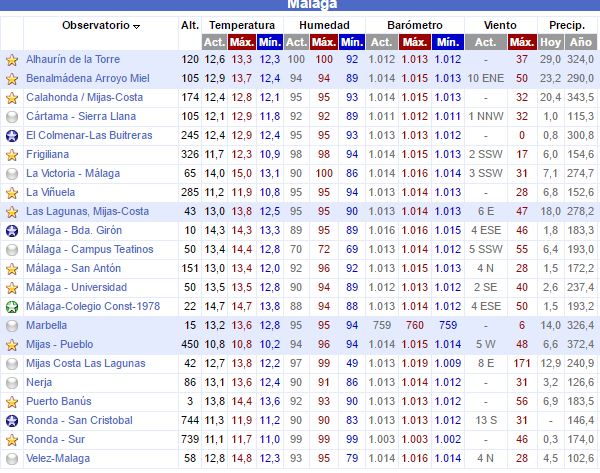Image resolution: width=600 pixels, height=473 pixels.
Task: Click the green star icon beside Málaga-Colegio Const-1978
Action: pyautogui.click(x=12, y=307)
